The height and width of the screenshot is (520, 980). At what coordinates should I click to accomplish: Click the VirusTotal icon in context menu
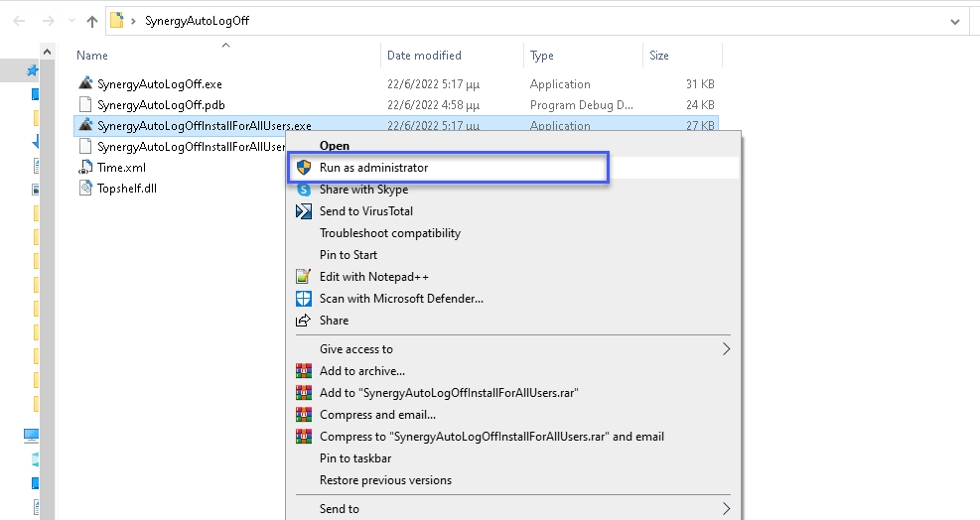(304, 211)
